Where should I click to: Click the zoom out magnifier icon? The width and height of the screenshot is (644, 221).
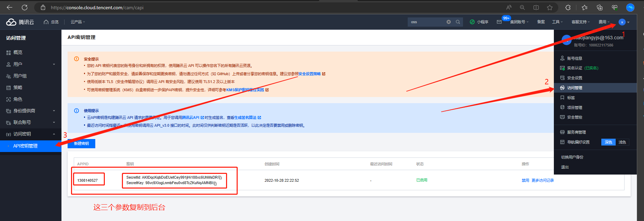[522, 8]
